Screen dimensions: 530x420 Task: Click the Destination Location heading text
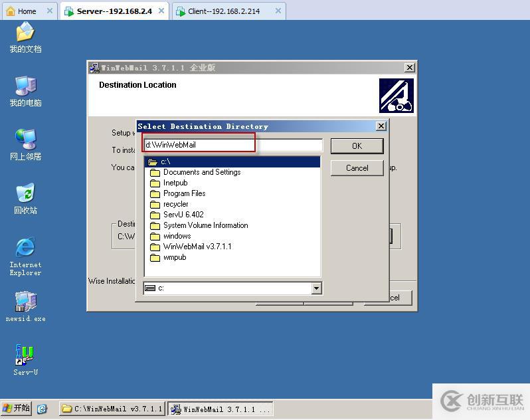(137, 85)
